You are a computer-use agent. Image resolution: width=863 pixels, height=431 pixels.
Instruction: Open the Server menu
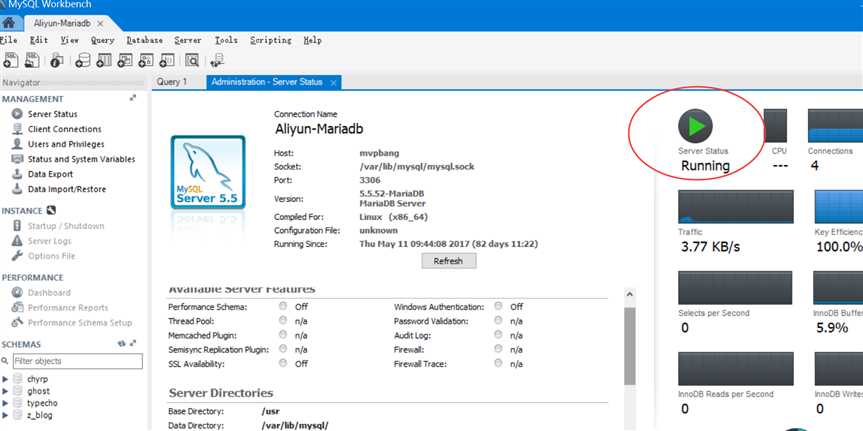(x=188, y=40)
